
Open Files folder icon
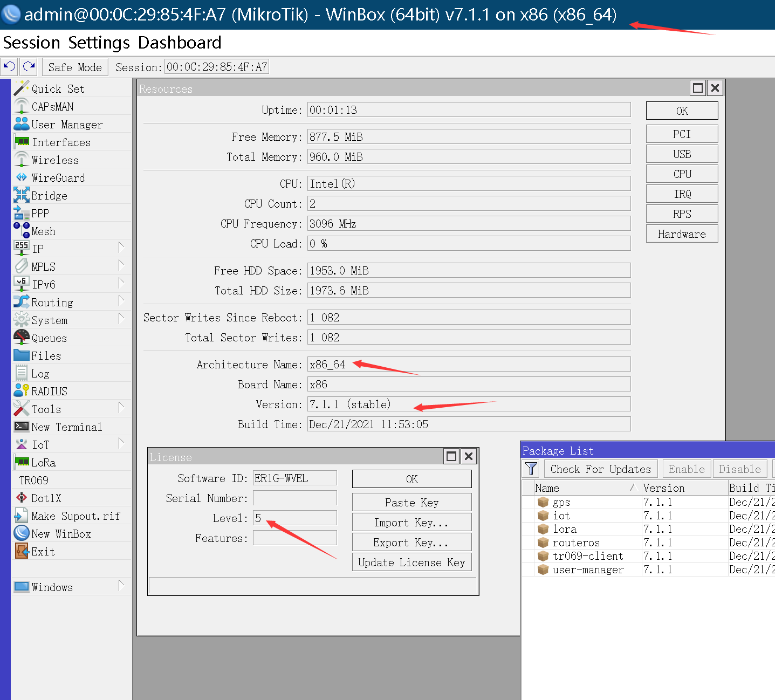click(x=21, y=355)
